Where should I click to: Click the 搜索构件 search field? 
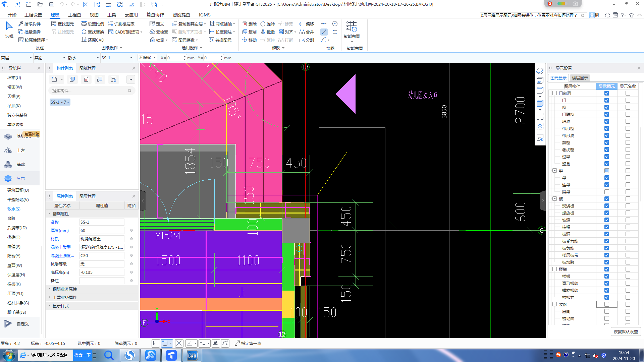(92, 90)
